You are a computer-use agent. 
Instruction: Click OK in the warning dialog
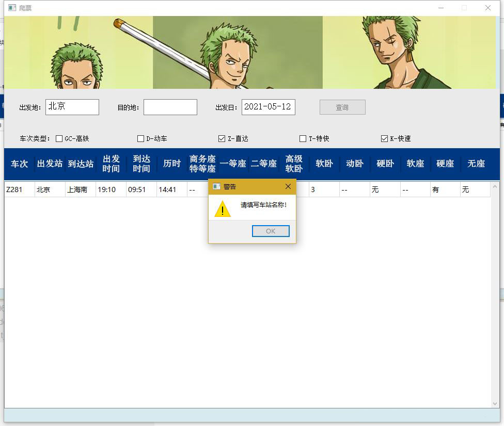271,231
